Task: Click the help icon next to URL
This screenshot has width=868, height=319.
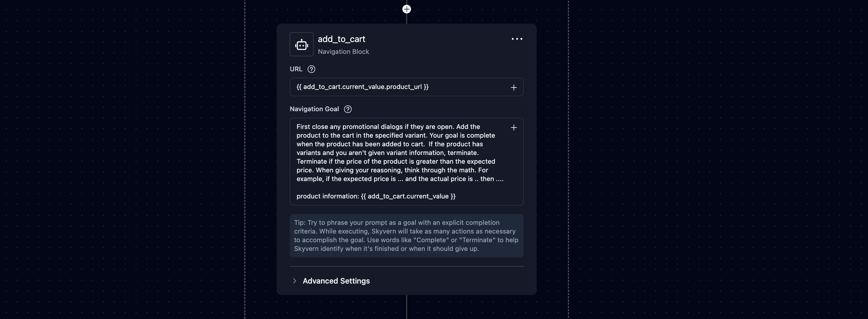Action: [312, 69]
